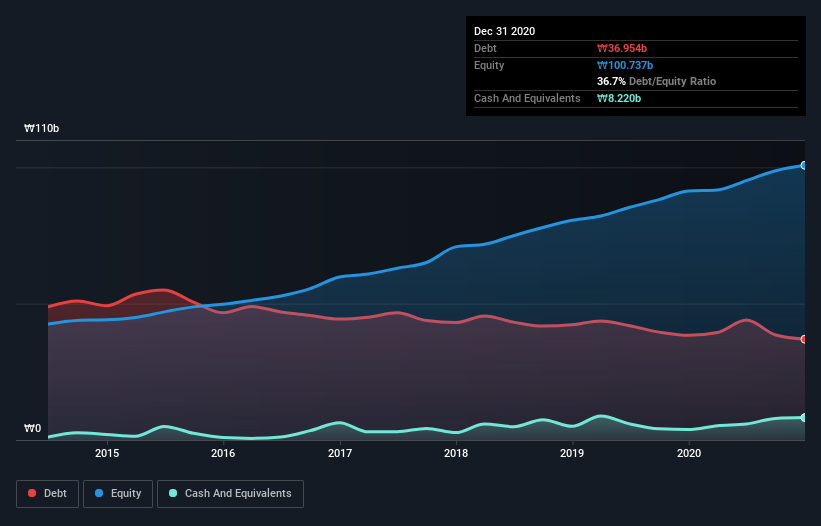This screenshot has width=821, height=526.
Task: Toggle the Debt series legend button
Action: (x=48, y=494)
